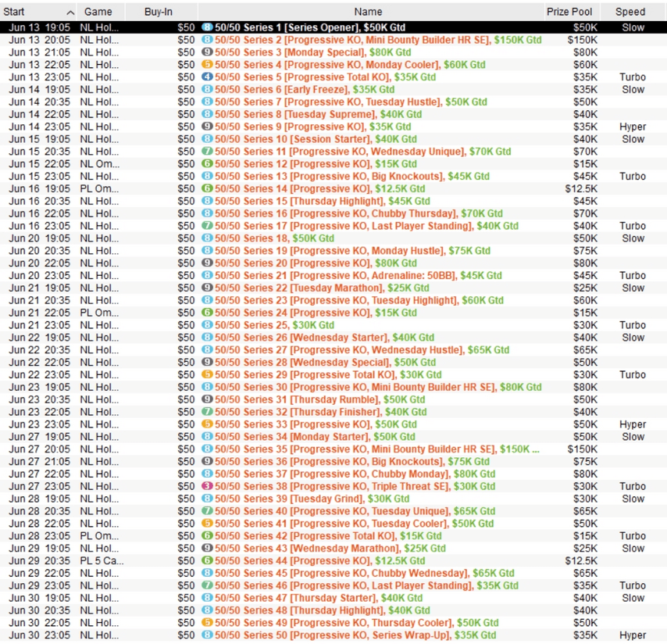Select 50/50 Series 10 Session Starter tournament

click(x=333, y=139)
